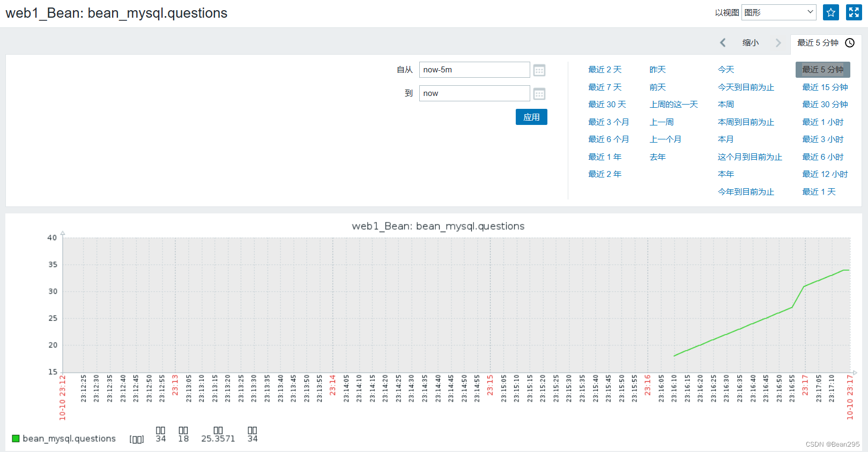Select 今年到目前为止 time range
868x452 pixels.
pyautogui.click(x=746, y=192)
